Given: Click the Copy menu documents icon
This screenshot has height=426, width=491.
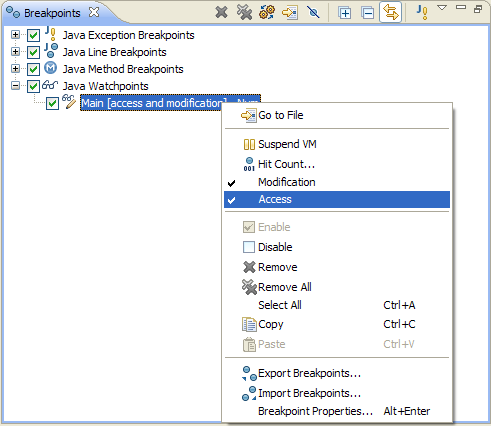Looking at the screenshot, I should click(x=249, y=324).
